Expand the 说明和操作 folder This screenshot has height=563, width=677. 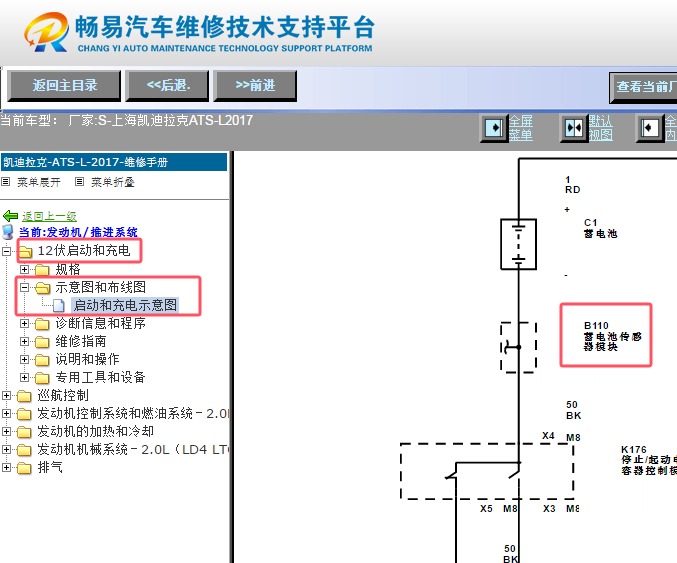pyautogui.click(x=25, y=359)
